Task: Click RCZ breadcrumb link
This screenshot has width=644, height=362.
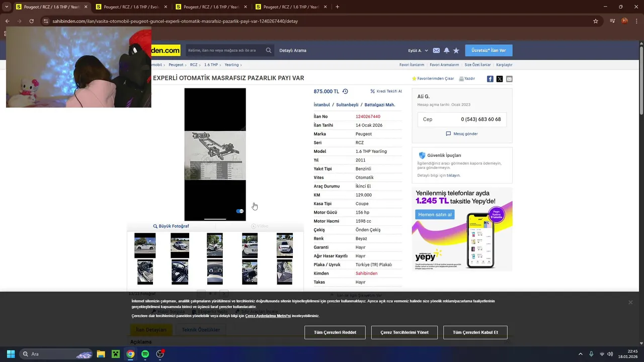Action: [194, 65]
